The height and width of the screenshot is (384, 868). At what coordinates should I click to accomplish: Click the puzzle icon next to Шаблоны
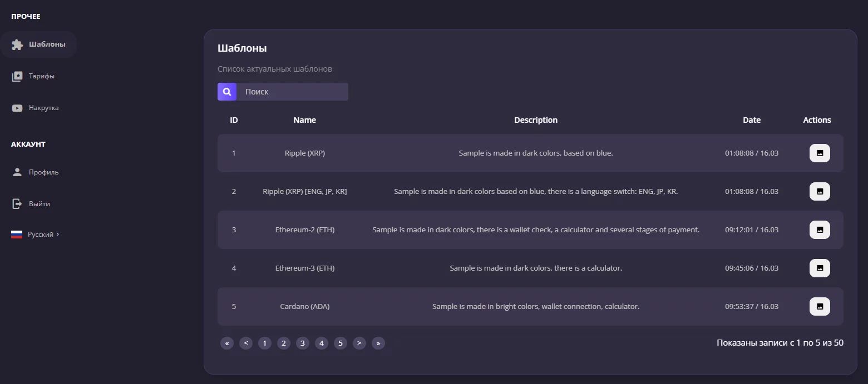coord(17,44)
